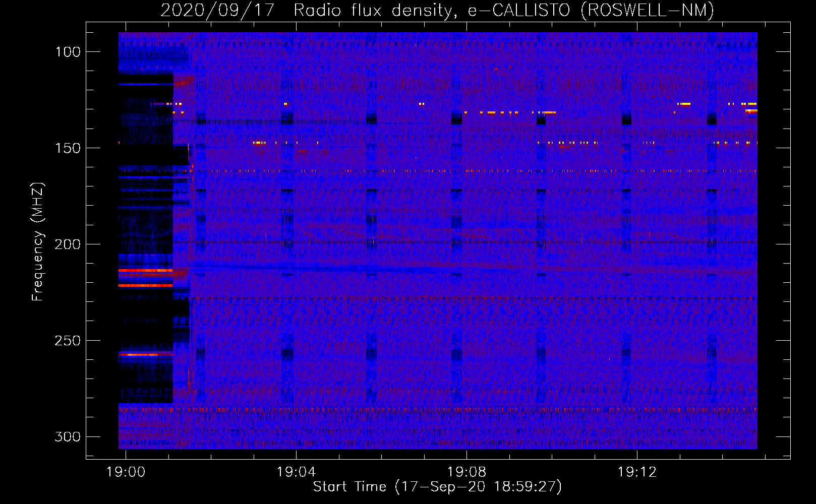Select the 150 frequency tick label
Viewport: 816px width, 504px height.
click(x=68, y=148)
